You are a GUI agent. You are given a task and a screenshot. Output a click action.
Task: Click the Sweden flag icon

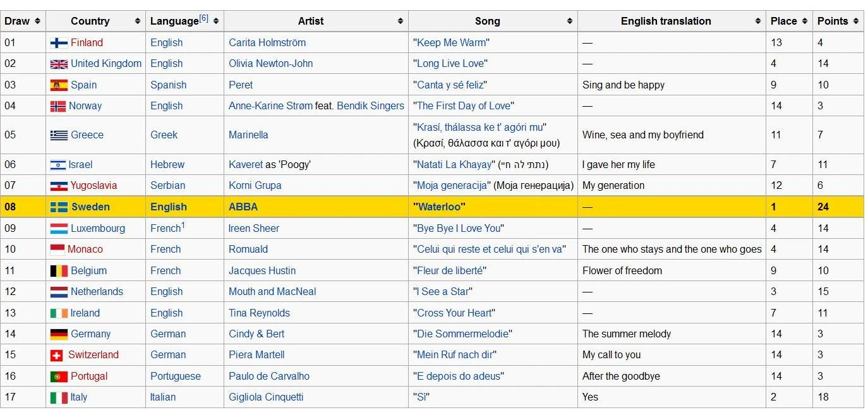[59, 207]
